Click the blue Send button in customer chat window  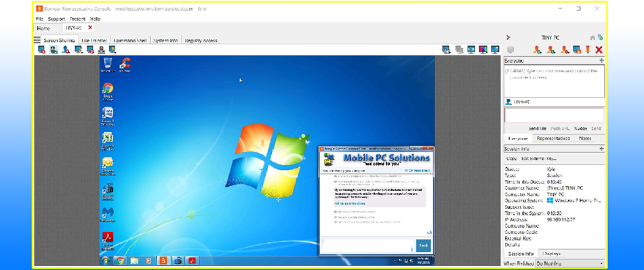coord(424,246)
